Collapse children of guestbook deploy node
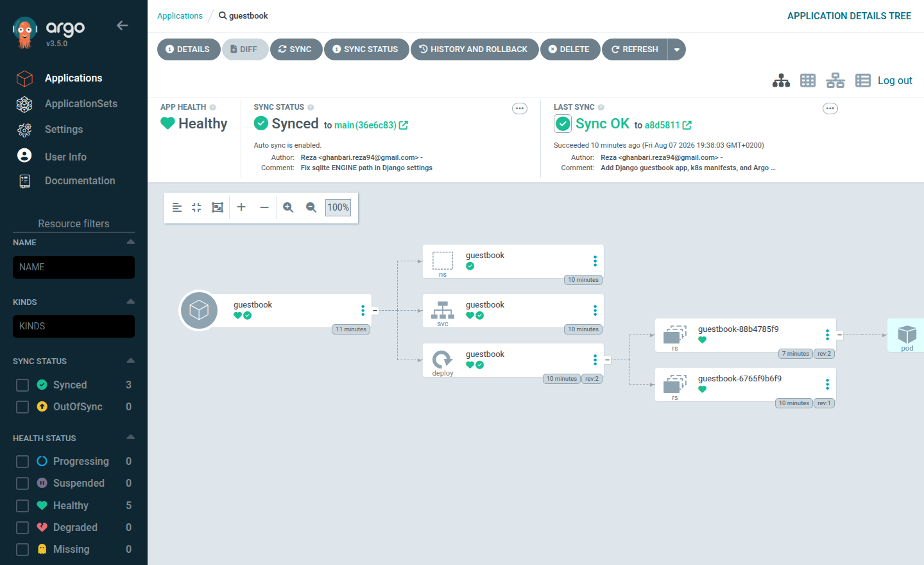Image resolution: width=924 pixels, height=565 pixels. click(x=608, y=360)
